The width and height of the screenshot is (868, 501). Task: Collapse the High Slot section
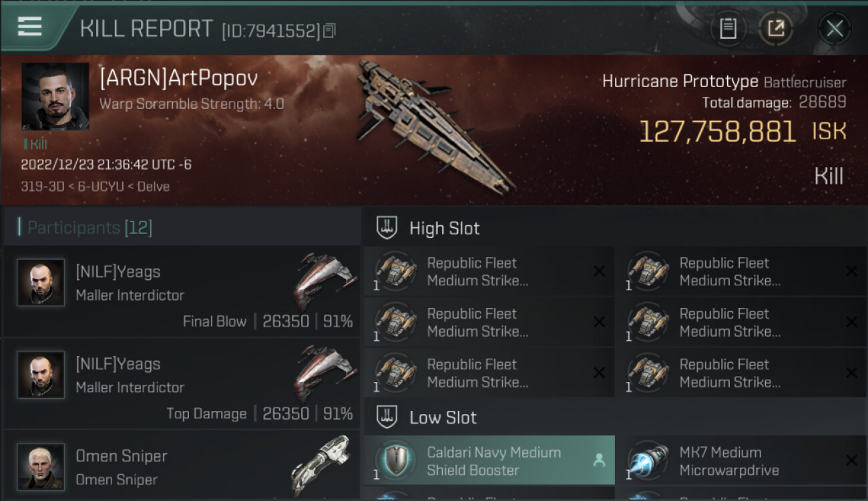pyautogui.click(x=387, y=228)
